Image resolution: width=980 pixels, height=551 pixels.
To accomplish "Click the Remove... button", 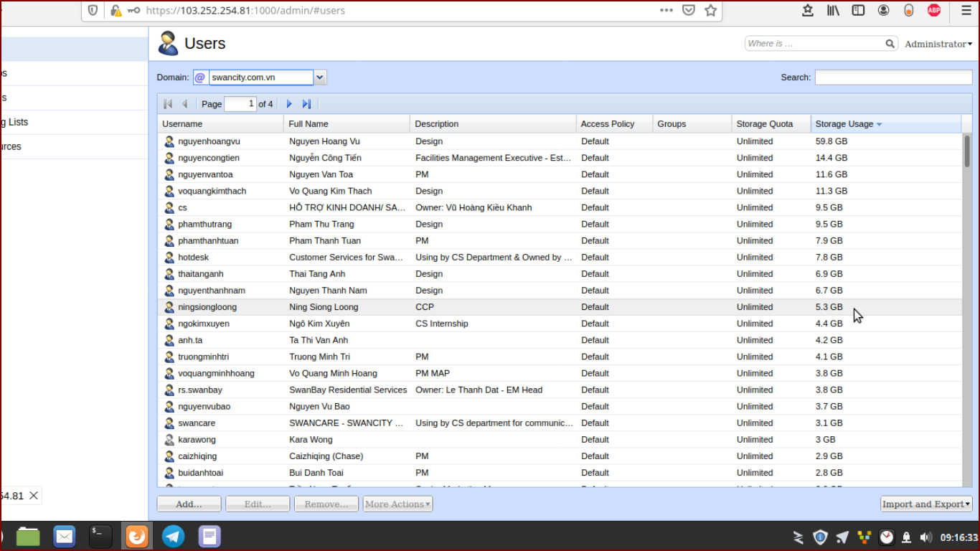I will [x=326, y=504].
